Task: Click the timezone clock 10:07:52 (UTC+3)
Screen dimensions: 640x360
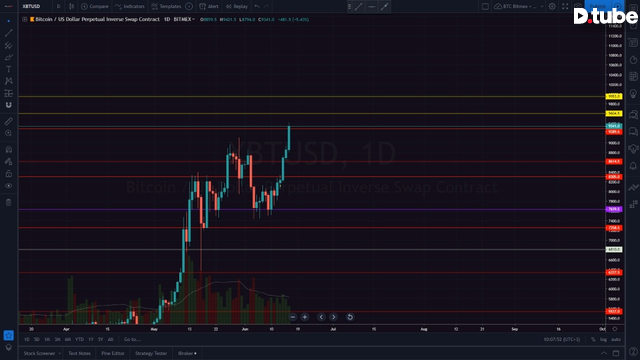Action: coord(562,339)
